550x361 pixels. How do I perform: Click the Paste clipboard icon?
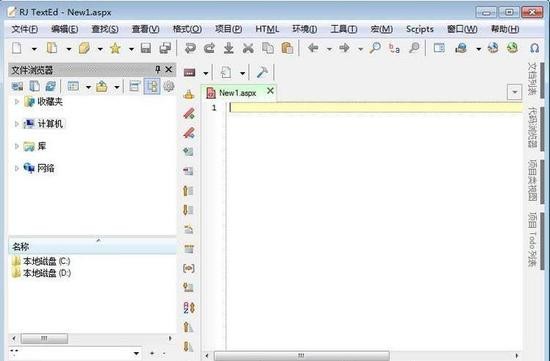tap(287, 48)
